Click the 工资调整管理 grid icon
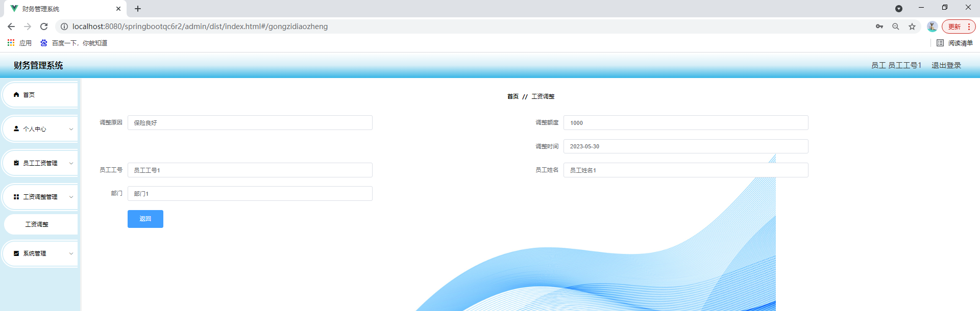 point(16,197)
